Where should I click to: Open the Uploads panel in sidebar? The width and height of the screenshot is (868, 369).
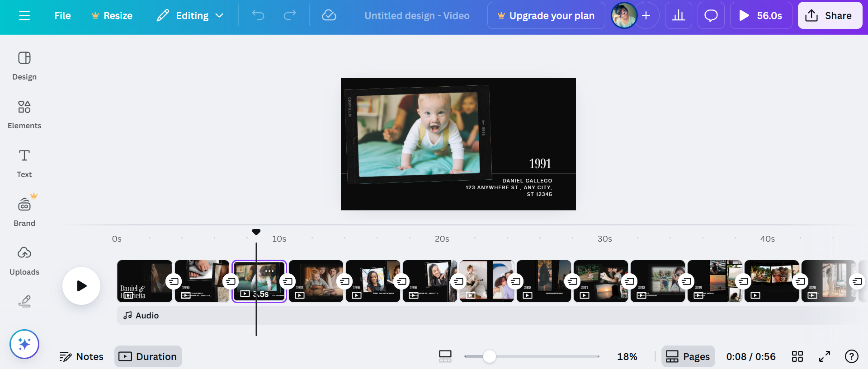point(24,261)
